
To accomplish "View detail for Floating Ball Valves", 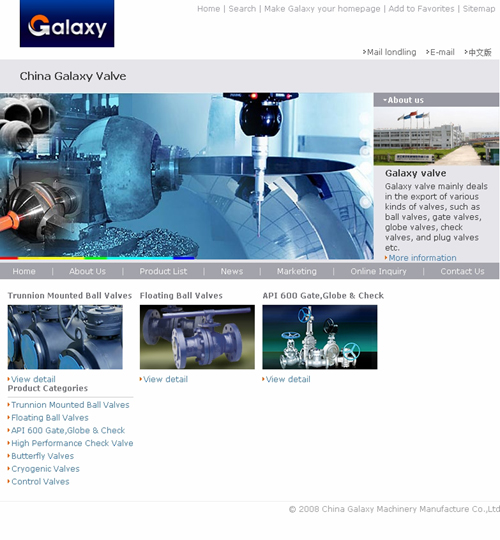I will [165, 379].
